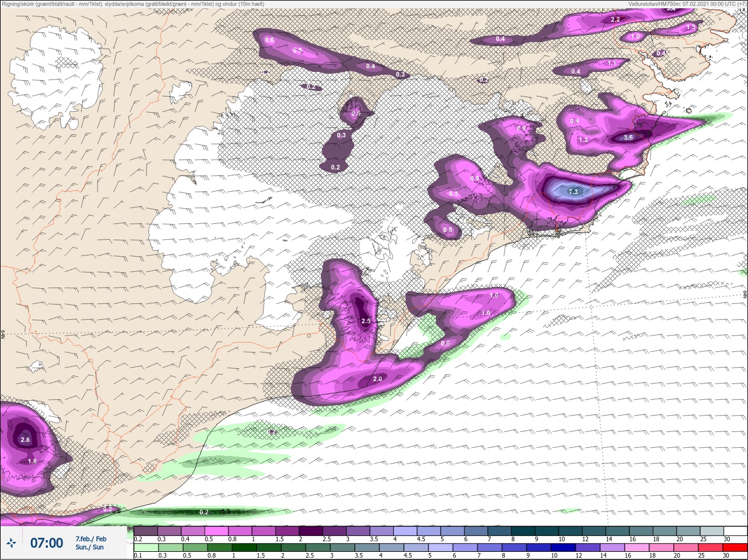Click the 07:00 forecast time display
Image resolution: width=748 pixels, height=560 pixels.
[x=47, y=543]
